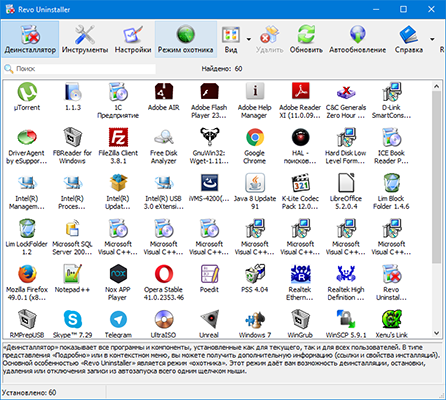Select the GnuWin32 Wget icon
Screen dimensions: 446x400
[209, 137]
